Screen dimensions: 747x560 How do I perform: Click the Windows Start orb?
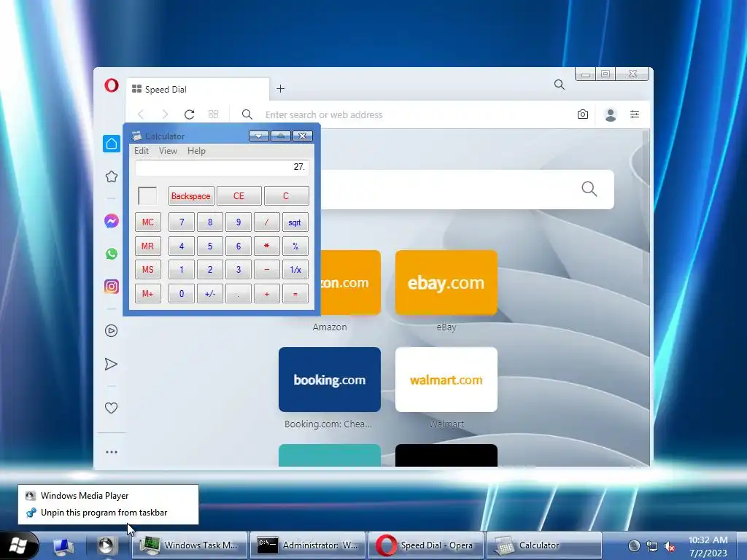click(x=19, y=545)
